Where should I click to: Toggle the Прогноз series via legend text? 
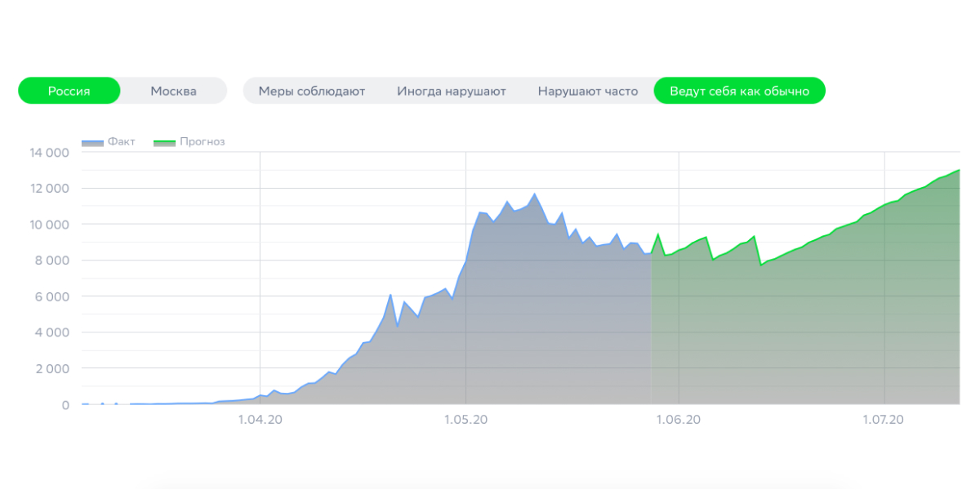click(x=202, y=141)
